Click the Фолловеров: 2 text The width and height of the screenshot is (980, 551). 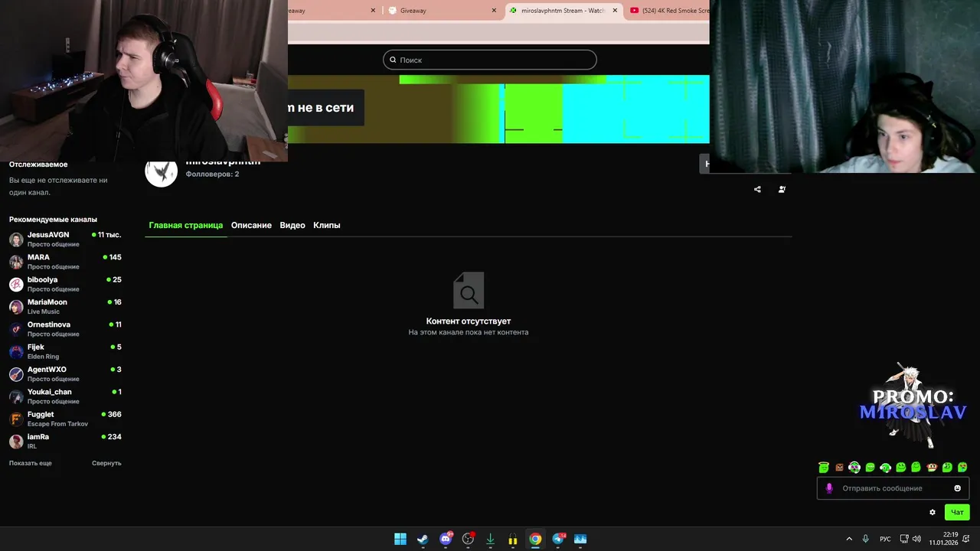coord(212,174)
